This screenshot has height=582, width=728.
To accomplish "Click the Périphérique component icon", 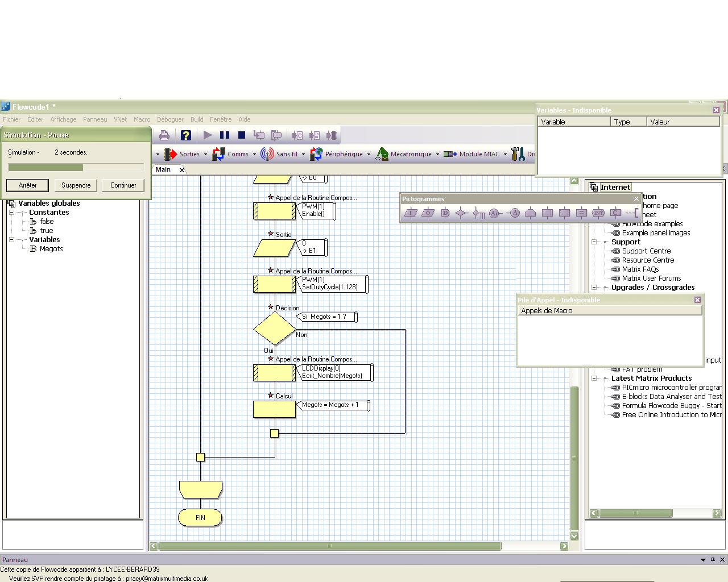I will [316, 154].
